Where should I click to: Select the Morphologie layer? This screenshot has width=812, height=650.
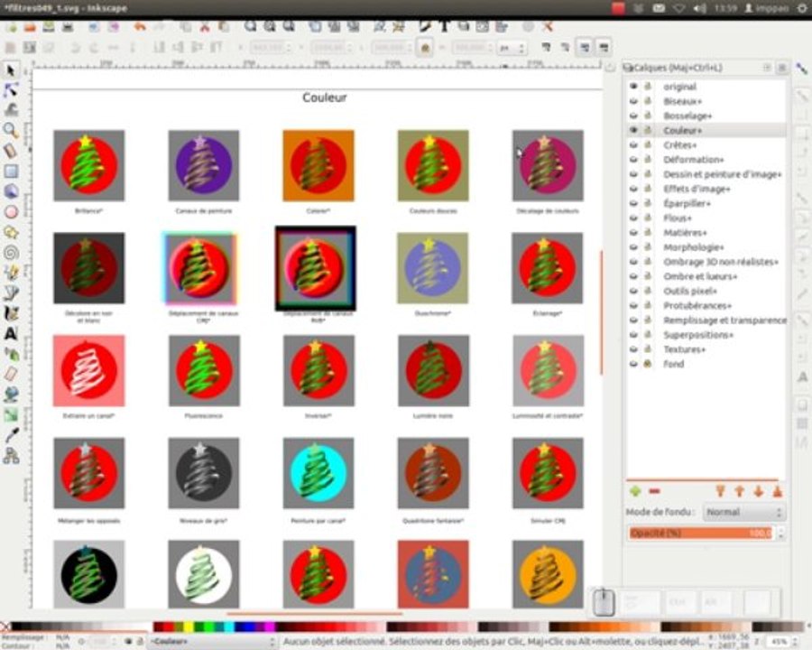point(694,247)
